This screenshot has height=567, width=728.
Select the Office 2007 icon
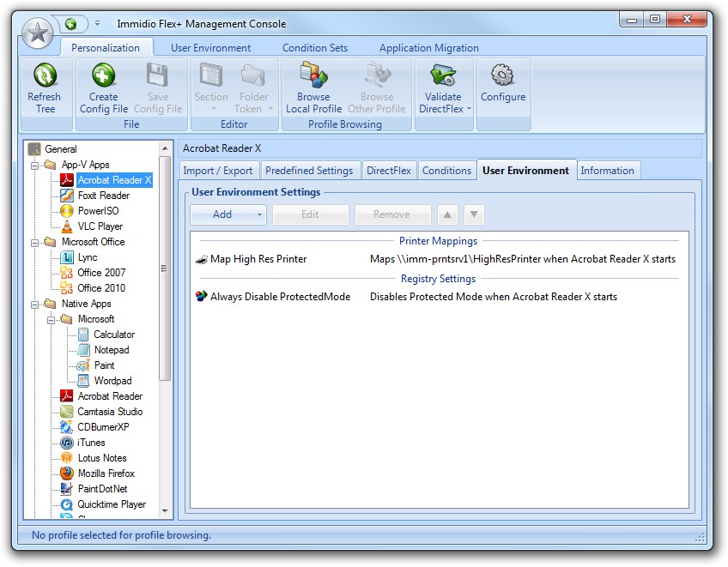pyautogui.click(x=67, y=273)
